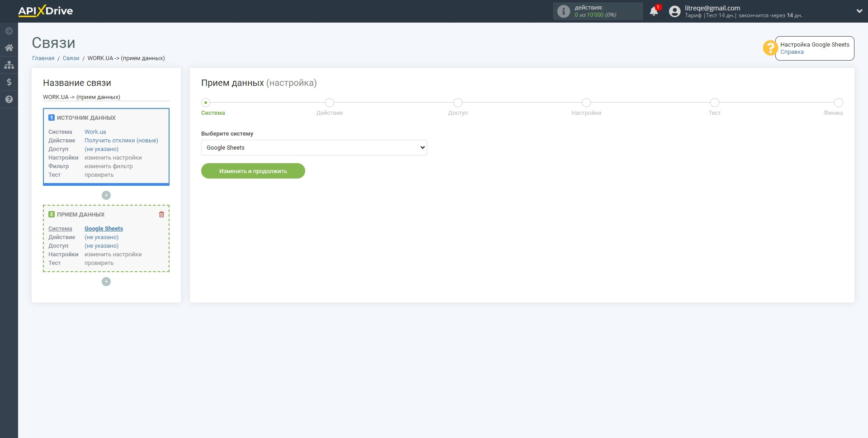
Task: Open the connections sitemap icon in sidebar
Action: point(9,65)
